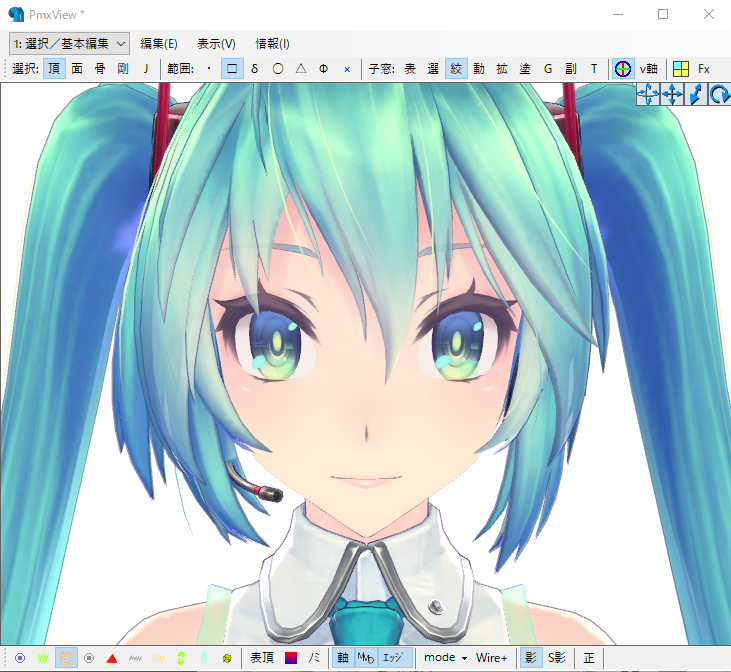Click the move-all-directions camera control icon
The width and height of the screenshot is (731, 672).
click(648, 94)
